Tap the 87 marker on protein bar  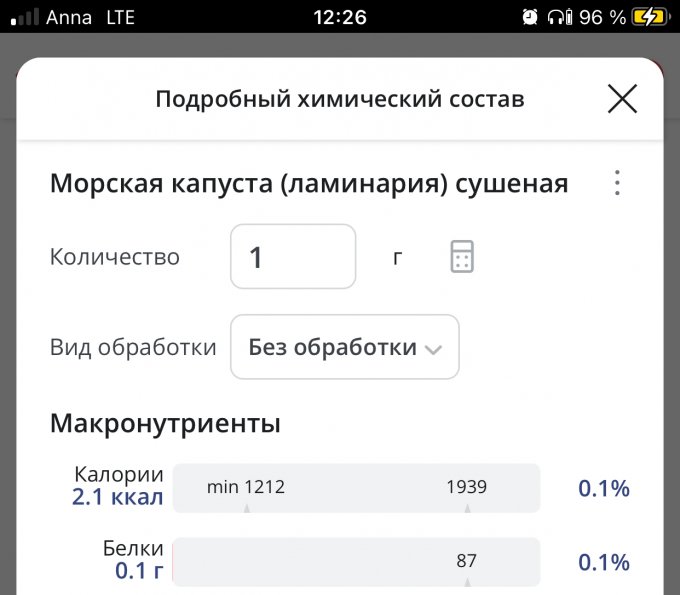[x=467, y=561]
